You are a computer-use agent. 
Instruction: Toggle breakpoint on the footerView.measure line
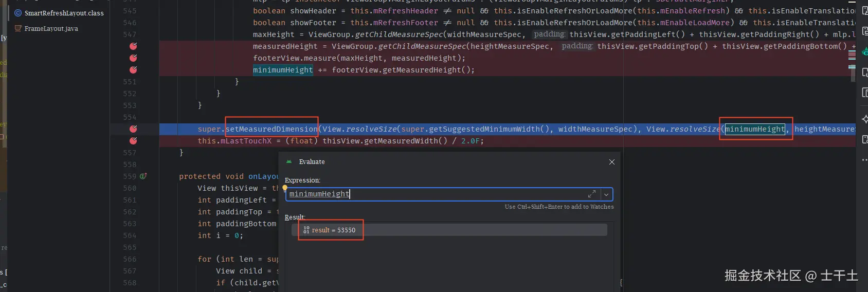point(133,58)
